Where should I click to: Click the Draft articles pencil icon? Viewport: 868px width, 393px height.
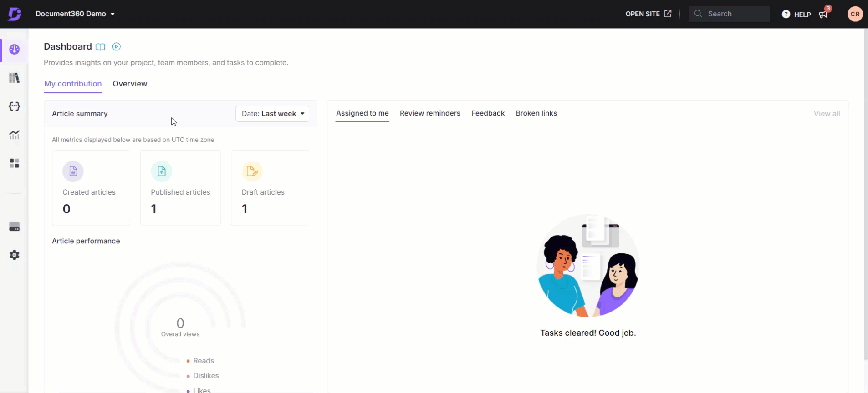pyautogui.click(x=252, y=171)
